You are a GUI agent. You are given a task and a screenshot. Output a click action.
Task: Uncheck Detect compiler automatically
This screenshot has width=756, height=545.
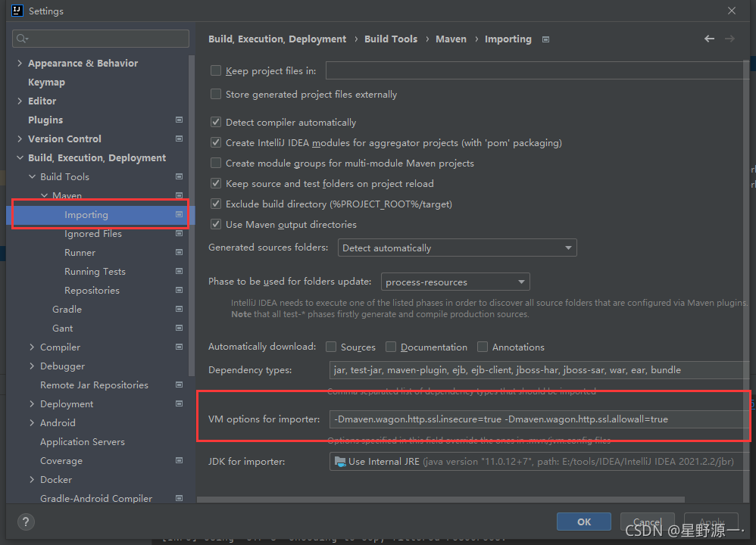click(x=216, y=123)
